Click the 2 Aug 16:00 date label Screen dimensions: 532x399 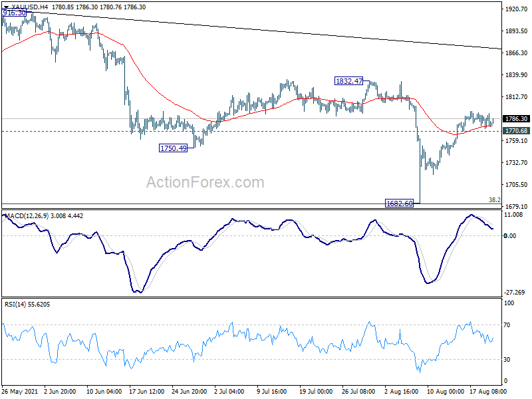coord(402,391)
